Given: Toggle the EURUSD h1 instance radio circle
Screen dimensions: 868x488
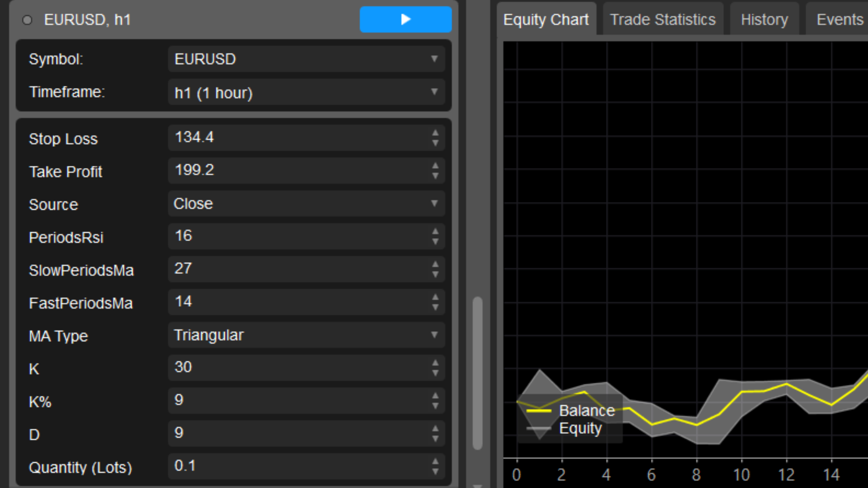Looking at the screenshot, I should [27, 20].
